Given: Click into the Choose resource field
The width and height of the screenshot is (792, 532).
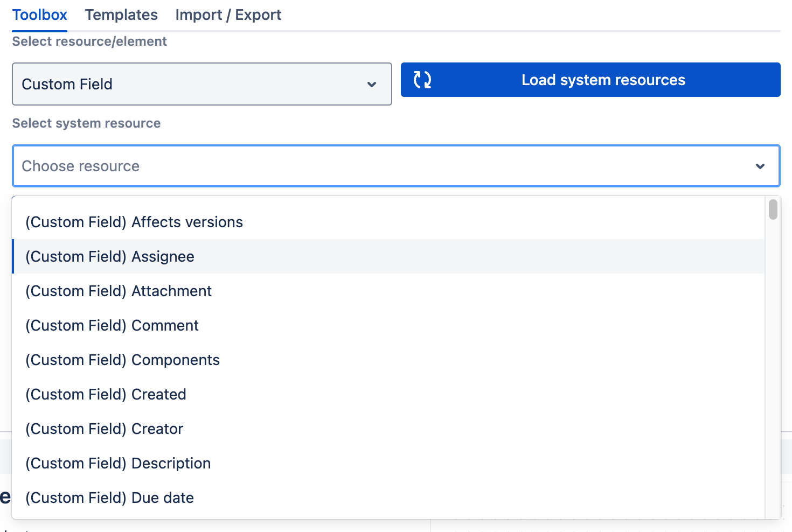Looking at the screenshot, I should 377,166.
